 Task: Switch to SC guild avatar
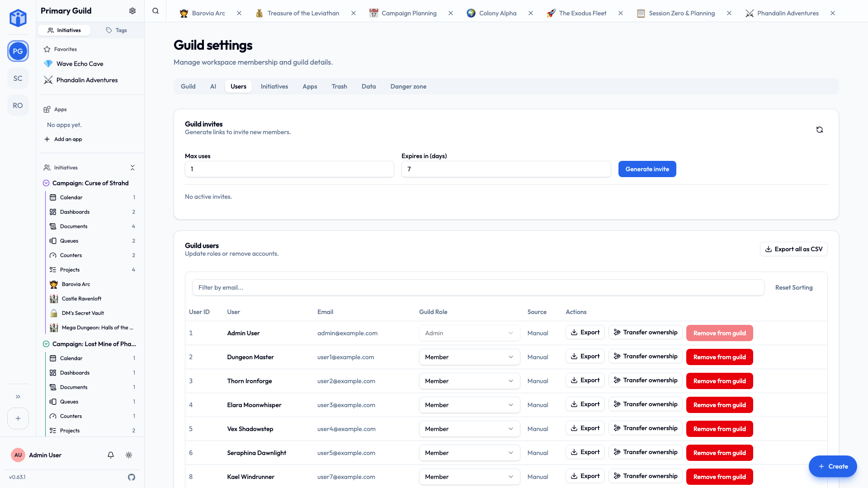(x=18, y=78)
